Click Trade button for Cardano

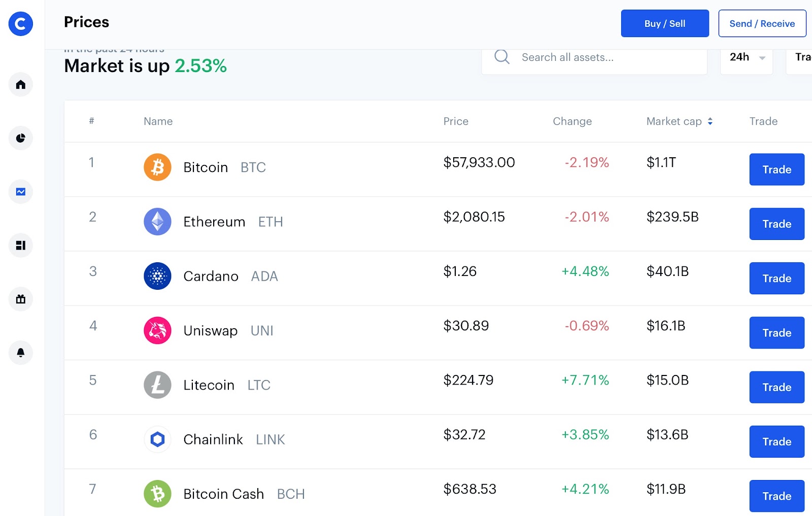[x=776, y=278]
